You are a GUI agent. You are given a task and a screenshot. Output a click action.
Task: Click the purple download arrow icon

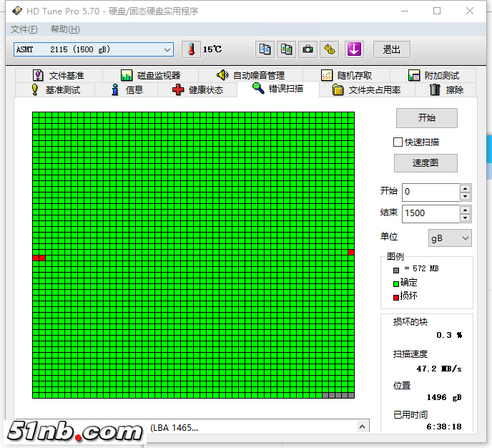355,49
